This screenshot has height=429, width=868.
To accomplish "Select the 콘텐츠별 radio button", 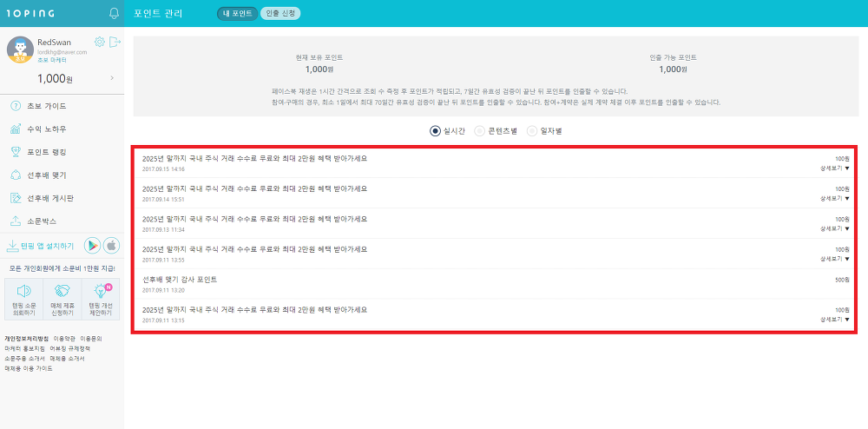I will [480, 131].
